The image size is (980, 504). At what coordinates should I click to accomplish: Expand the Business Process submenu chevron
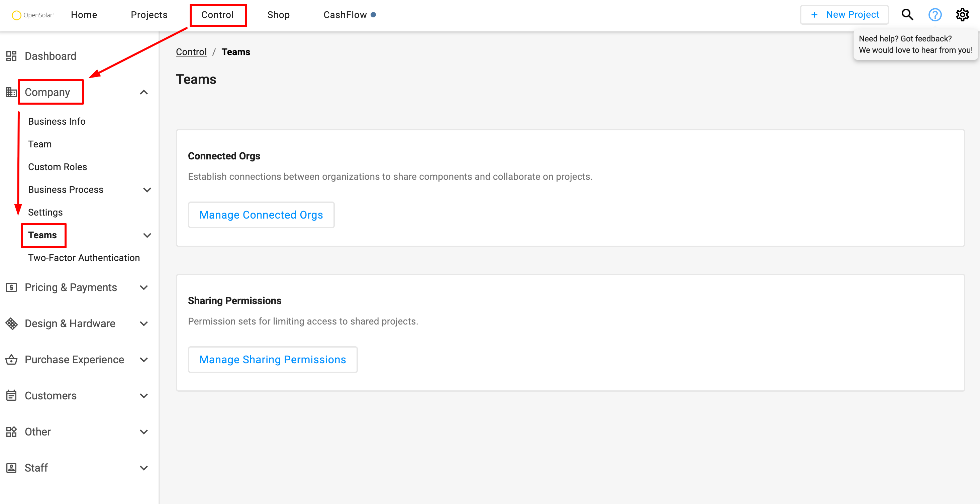147,190
